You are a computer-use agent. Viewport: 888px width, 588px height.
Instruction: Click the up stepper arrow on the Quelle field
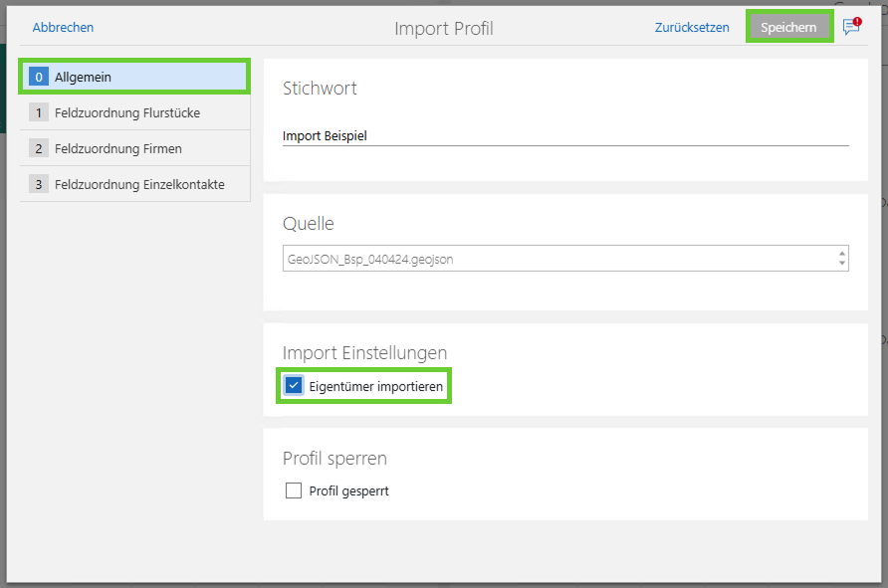click(842, 254)
